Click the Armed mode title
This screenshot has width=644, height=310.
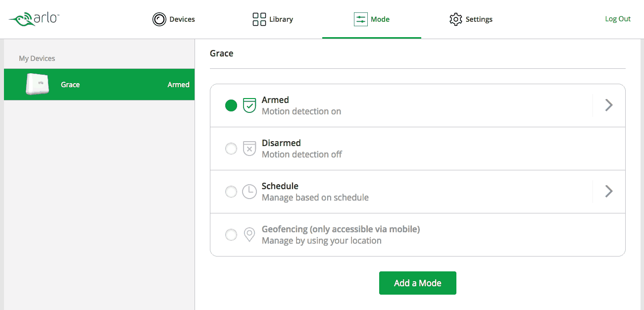tap(275, 100)
